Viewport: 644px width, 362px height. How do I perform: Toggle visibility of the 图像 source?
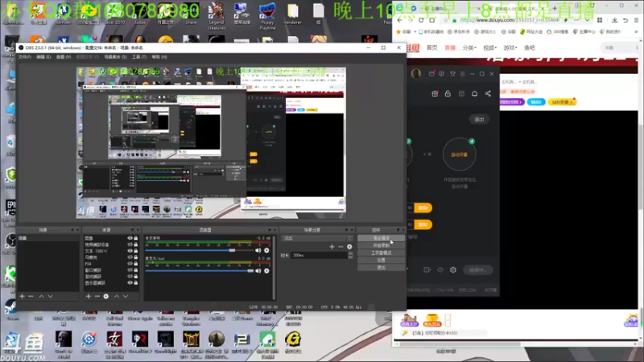130,238
